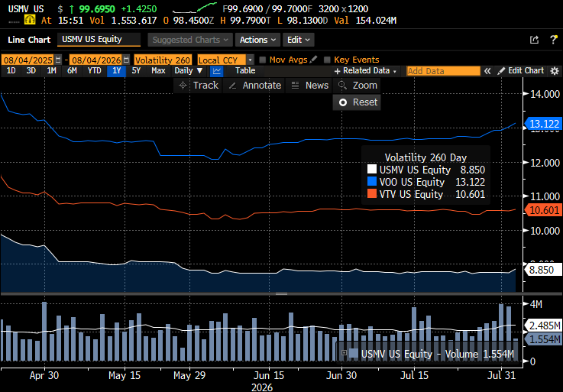563x392 pixels.
Task: Enable the Key Events checkbox
Action: [327, 60]
